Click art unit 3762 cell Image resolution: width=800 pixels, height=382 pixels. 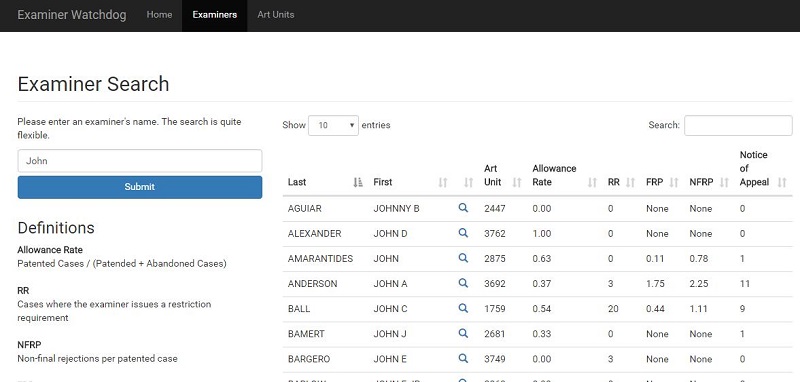click(x=495, y=234)
